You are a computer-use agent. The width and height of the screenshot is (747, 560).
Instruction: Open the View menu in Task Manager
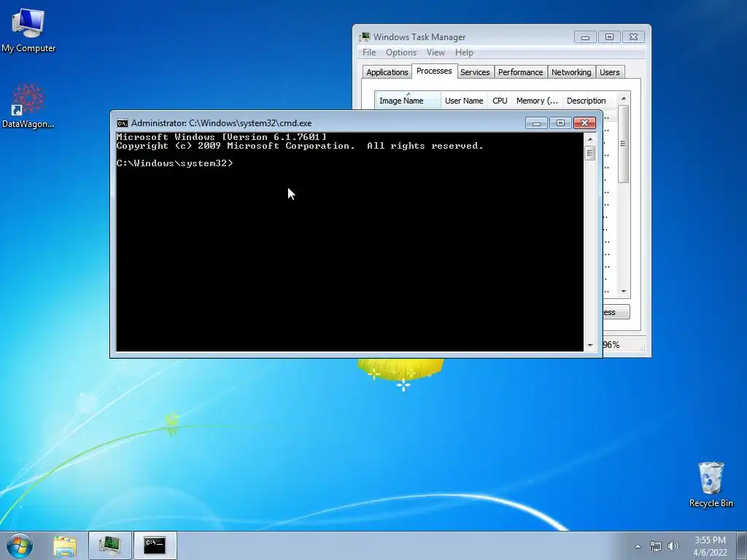[x=436, y=52]
